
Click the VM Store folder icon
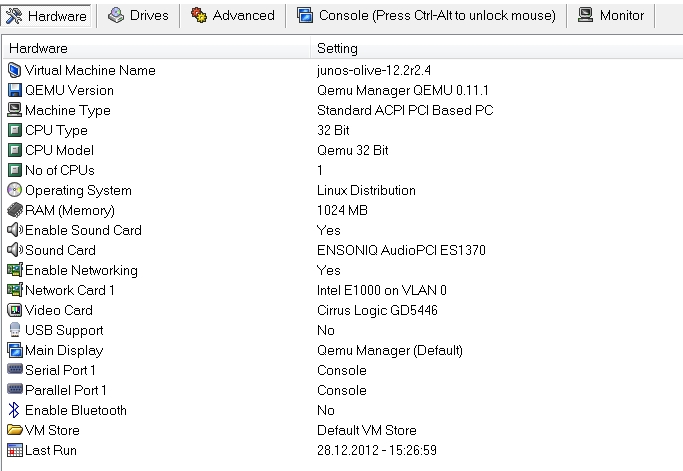coord(15,430)
